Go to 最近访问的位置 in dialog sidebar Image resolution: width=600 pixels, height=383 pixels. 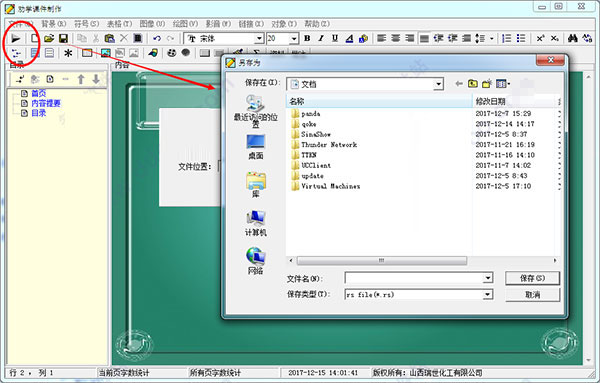(255, 111)
